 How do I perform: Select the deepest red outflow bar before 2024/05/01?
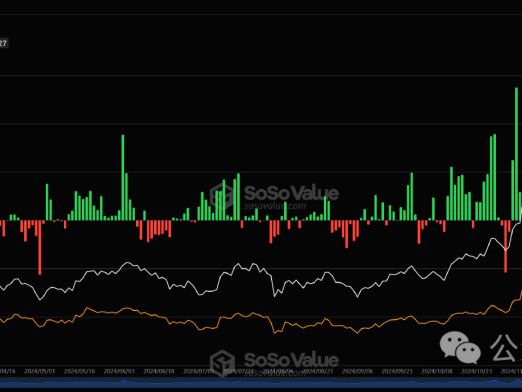(x=40, y=247)
